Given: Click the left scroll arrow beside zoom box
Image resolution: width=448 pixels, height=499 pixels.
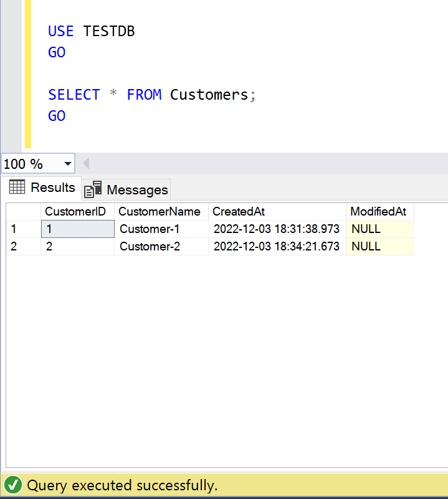Looking at the screenshot, I should 85,164.
